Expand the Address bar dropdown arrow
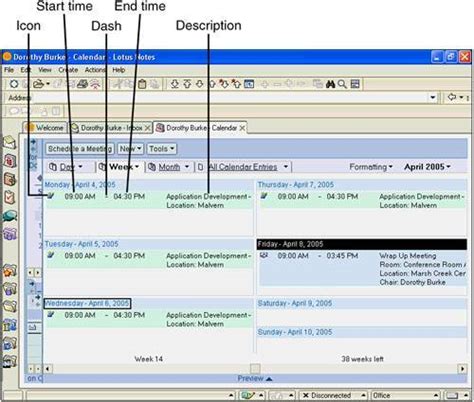Image resolution: width=474 pixels, height=402 pixels. coord(433,98)
